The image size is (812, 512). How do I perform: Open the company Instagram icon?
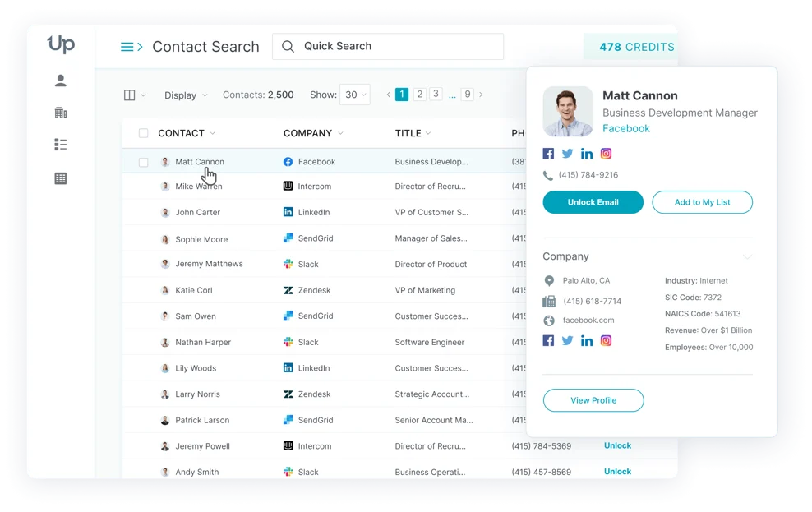click(x=606, y=340)
